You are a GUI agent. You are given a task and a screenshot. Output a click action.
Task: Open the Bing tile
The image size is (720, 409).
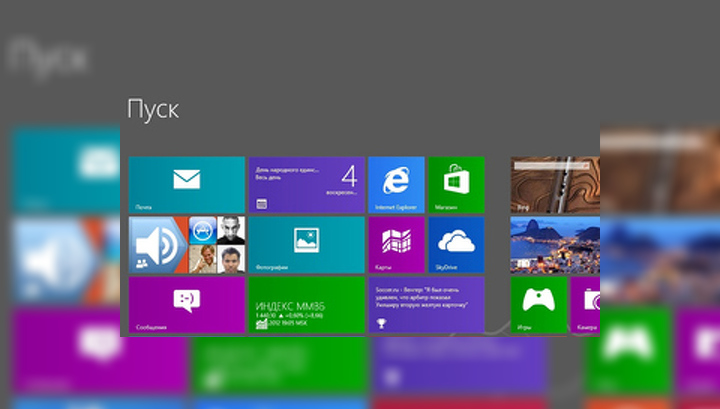click(x=555, y=185)
